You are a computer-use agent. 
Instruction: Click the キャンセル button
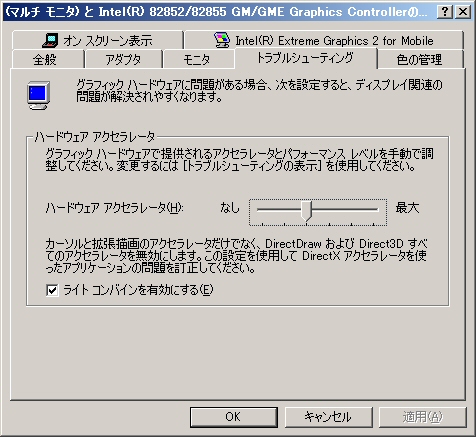coord(328,417)
